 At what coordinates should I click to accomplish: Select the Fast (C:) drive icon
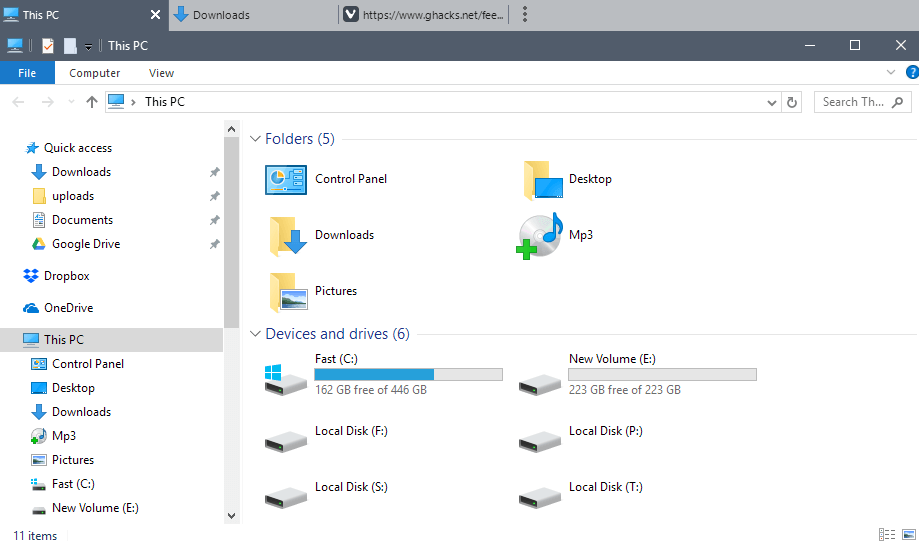[x=285, y=379]
